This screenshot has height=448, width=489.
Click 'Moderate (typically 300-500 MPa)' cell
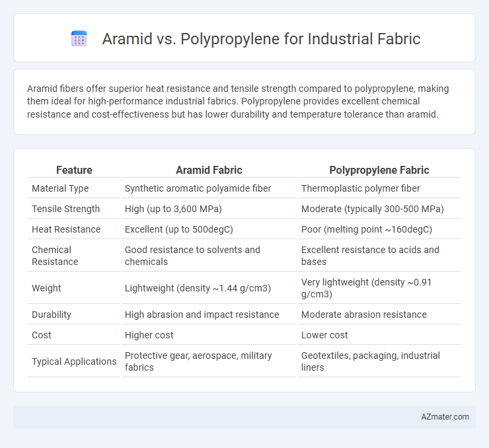click(x=372, y=209)
